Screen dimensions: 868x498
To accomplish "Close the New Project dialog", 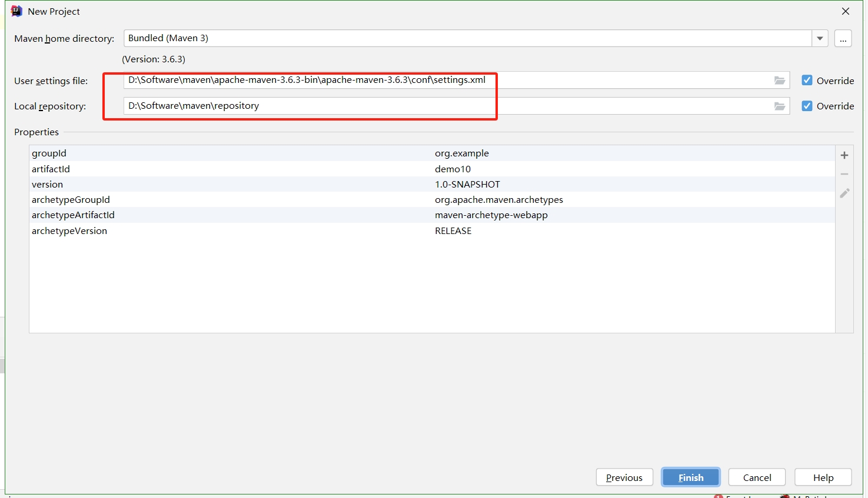I will pos(845,11).
